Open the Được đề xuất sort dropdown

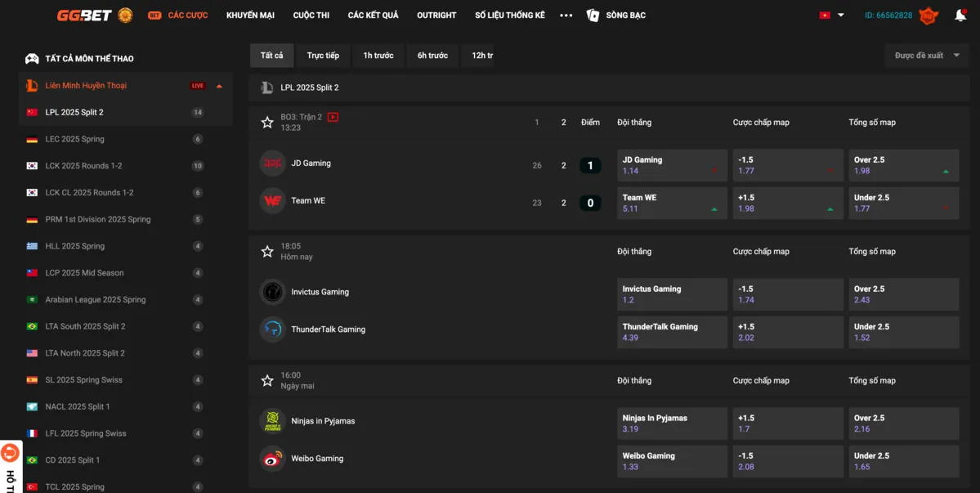(x=926, y=56)
